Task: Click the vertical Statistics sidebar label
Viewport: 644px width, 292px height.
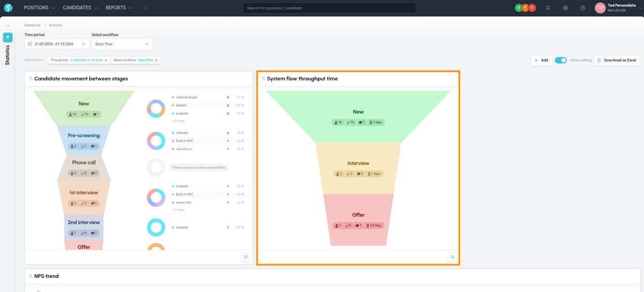Action: (x=8, y=55)
